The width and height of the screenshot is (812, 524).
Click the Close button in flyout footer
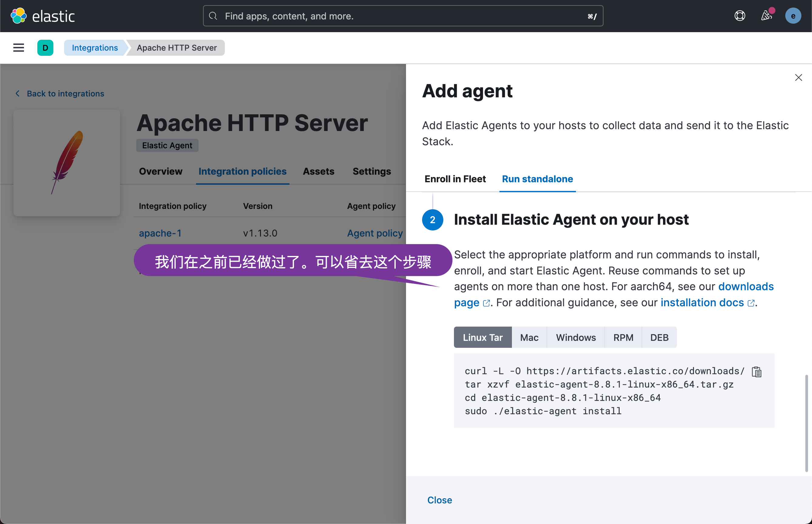click(x=440, y=500)
